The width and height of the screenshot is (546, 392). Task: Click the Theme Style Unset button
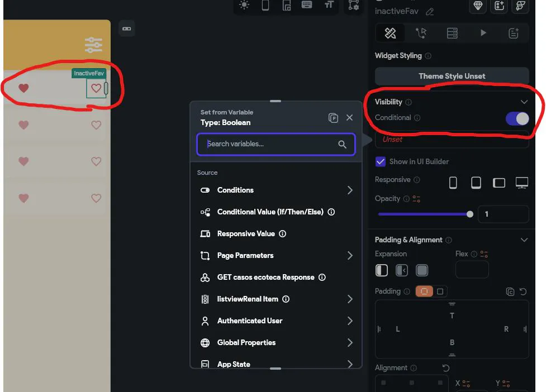pyautogui.click(x=452, y=76)
